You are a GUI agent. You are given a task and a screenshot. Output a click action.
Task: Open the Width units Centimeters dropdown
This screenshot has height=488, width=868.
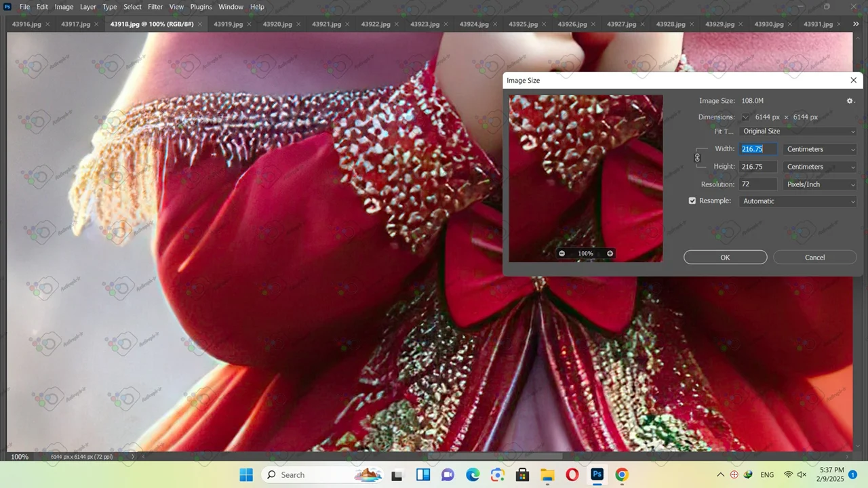click(x=820, y=149)
